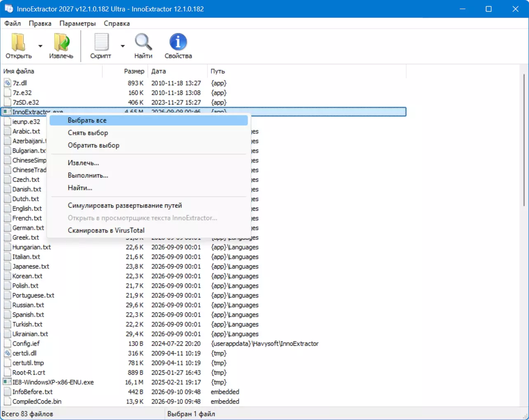The height and width of the screenshot is (420, 529).
Task: Click the 7zSD.e32 file icon
Action: [7, 102]
